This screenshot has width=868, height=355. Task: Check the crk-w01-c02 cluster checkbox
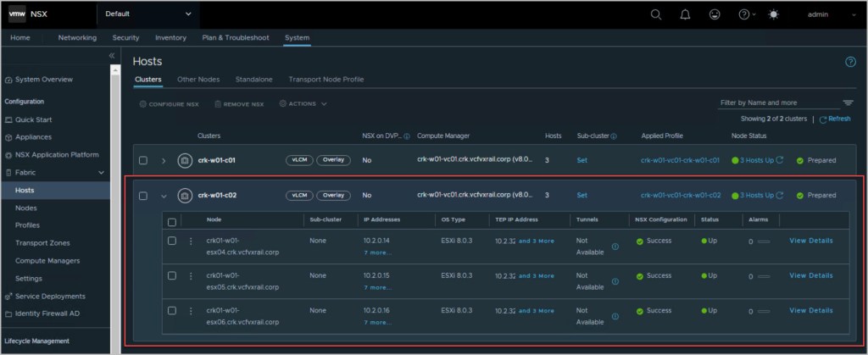[143, 196]
